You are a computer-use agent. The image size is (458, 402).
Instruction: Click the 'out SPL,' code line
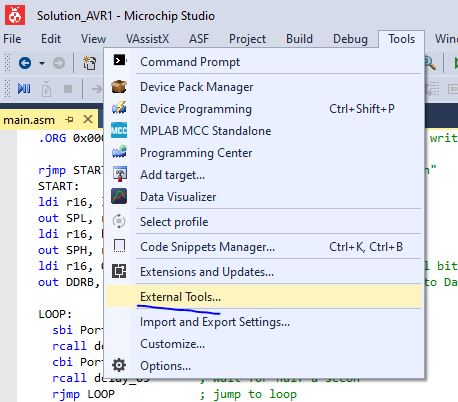pyautogui.click(x=65, y=218)
